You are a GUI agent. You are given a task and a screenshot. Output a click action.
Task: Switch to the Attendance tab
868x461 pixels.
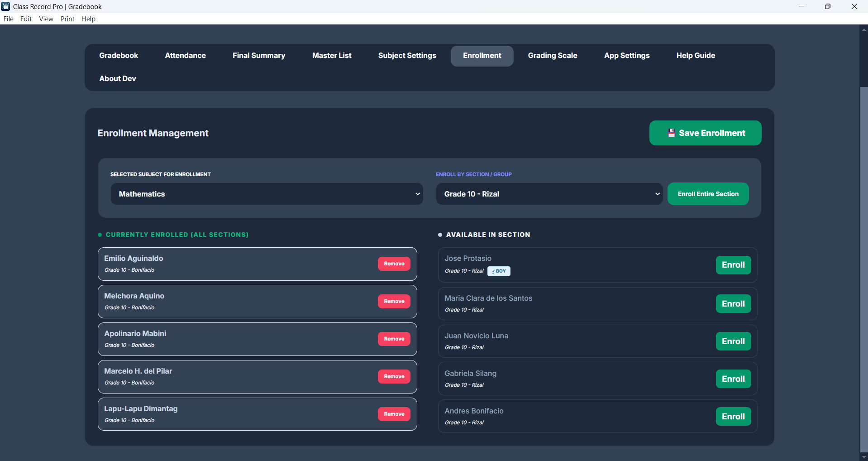point(185,56)
